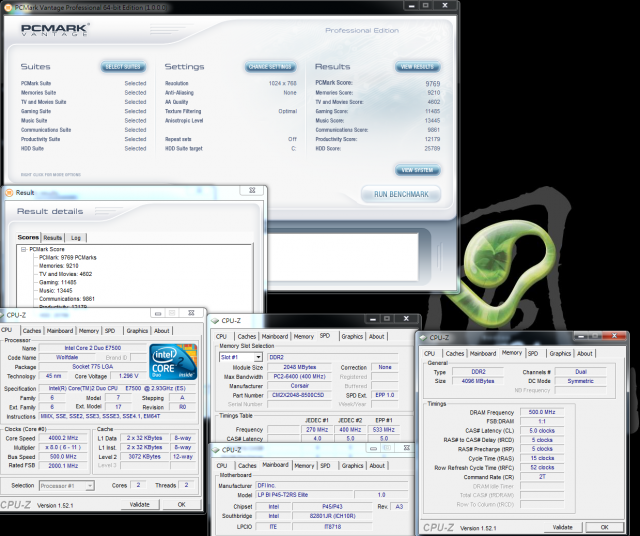Click the Intel Core 2 Duo logo
640x536 pixels.
(173, 362)
